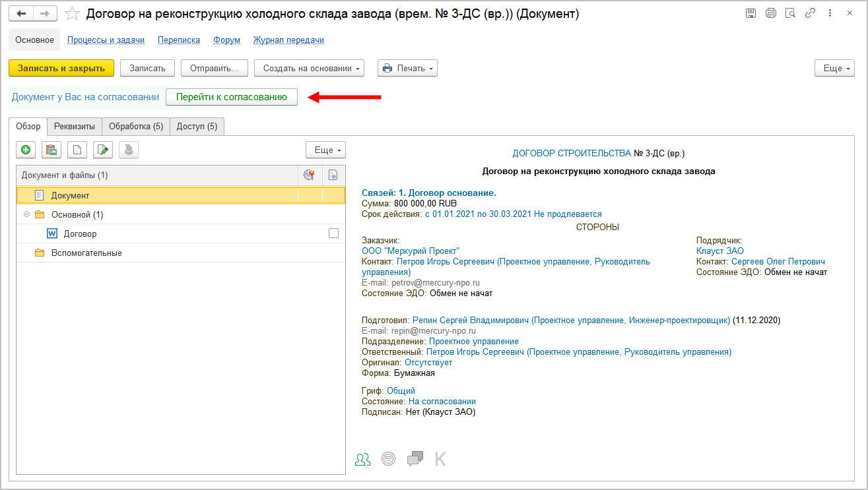
Task: Open the Форум section
Action: coord(226,40)
